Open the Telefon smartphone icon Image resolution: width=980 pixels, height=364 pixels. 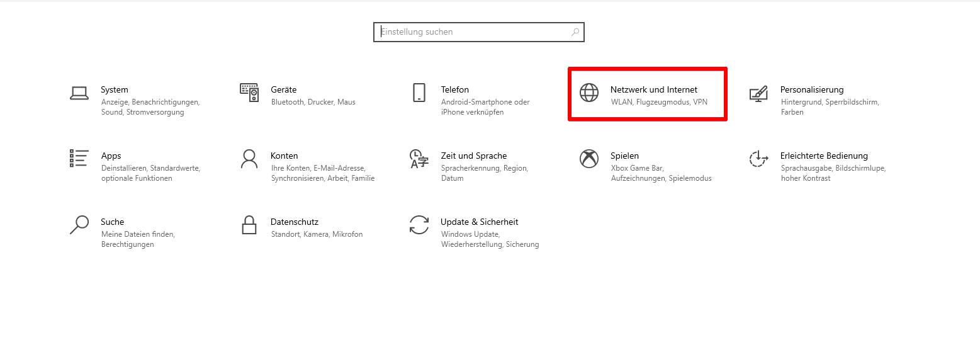[x=419, y=93]
